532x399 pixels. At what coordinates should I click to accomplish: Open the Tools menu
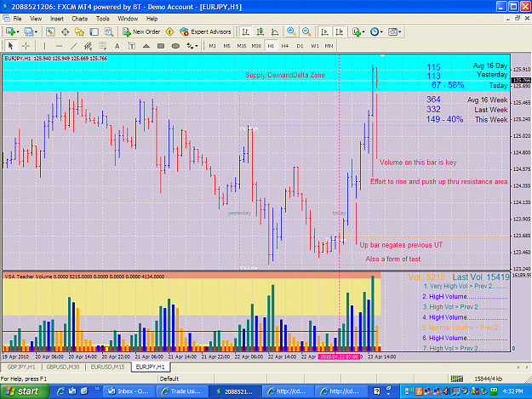pos(103,19)
